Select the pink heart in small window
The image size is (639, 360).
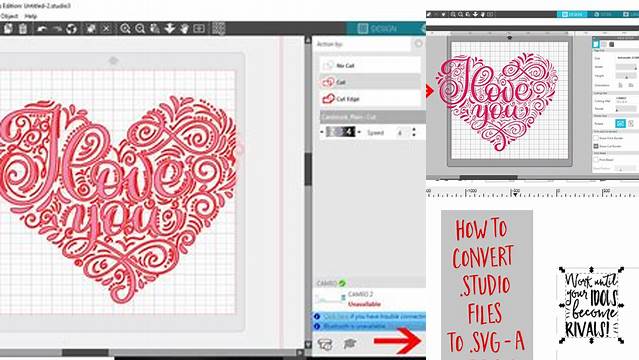(498, 101)
